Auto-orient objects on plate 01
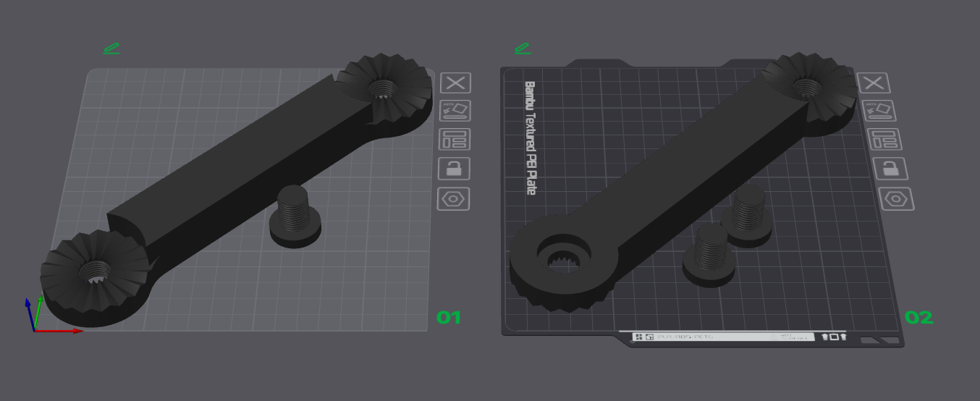The image size is (980, 401). click(455, 111)
